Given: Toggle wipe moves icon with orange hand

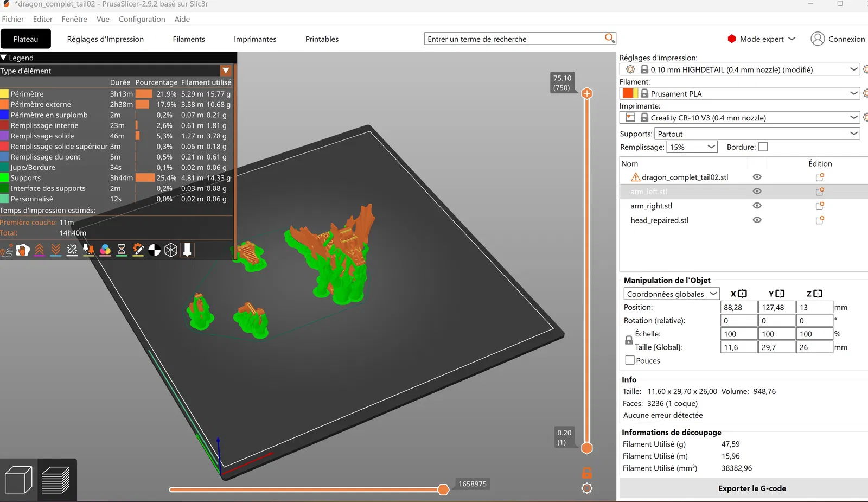Looking at the screenshot, I should (x=23, y=250).
